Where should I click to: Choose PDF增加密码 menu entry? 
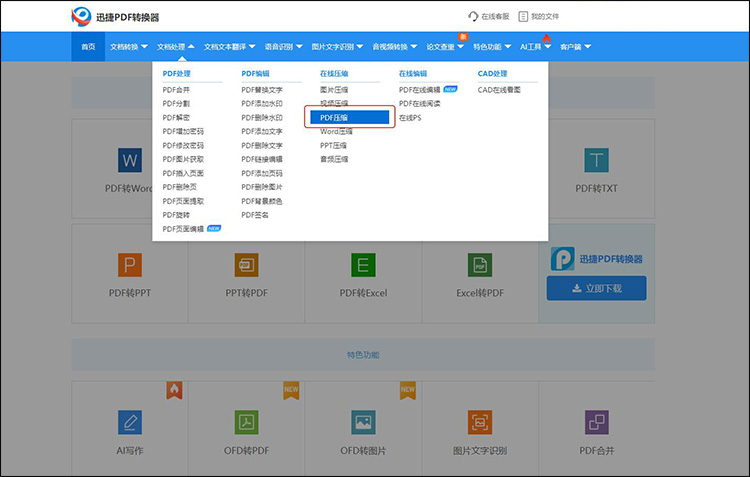(183, 131)
